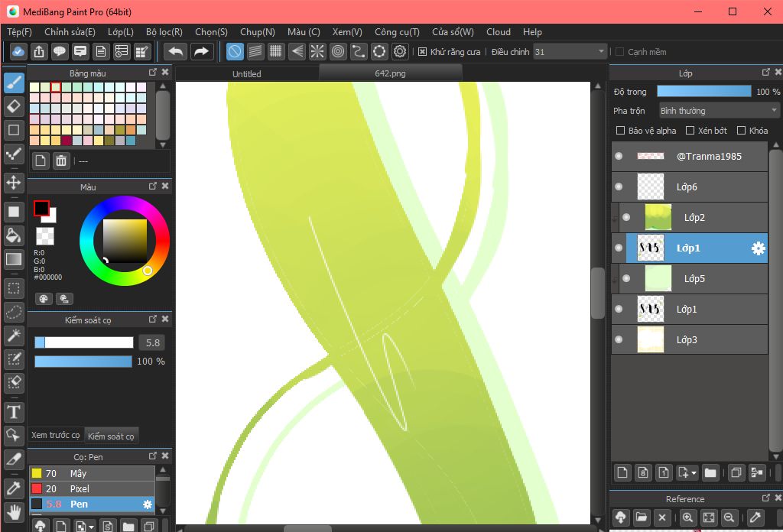This screenshot has height=532, width=783.
Task: Switch to the Untitled document tab
Action: pyautogui.click(x=247, y=74)
